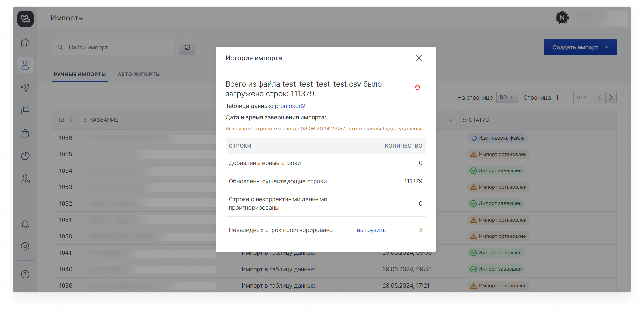Image resolution: width=644 pixels, height=312 pixels.
Task: Click Импорт завершен status of row 1041
Action: pos(496,253)
